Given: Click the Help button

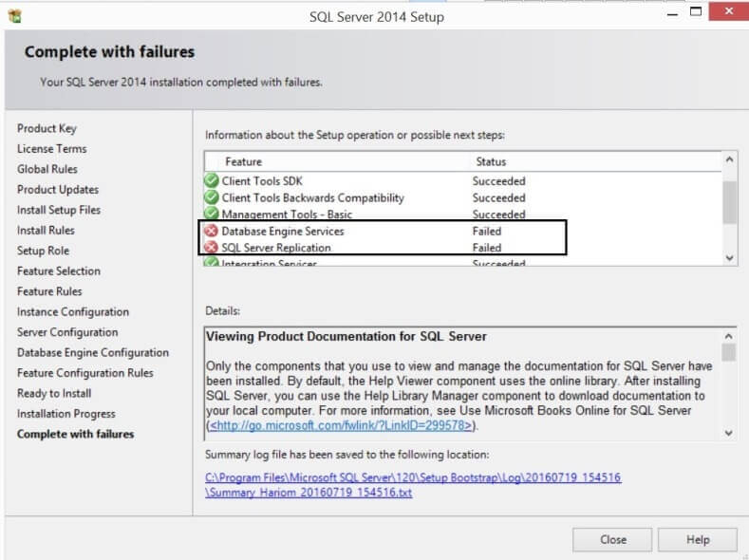Looking at the screenshot, I should point(698,539).
